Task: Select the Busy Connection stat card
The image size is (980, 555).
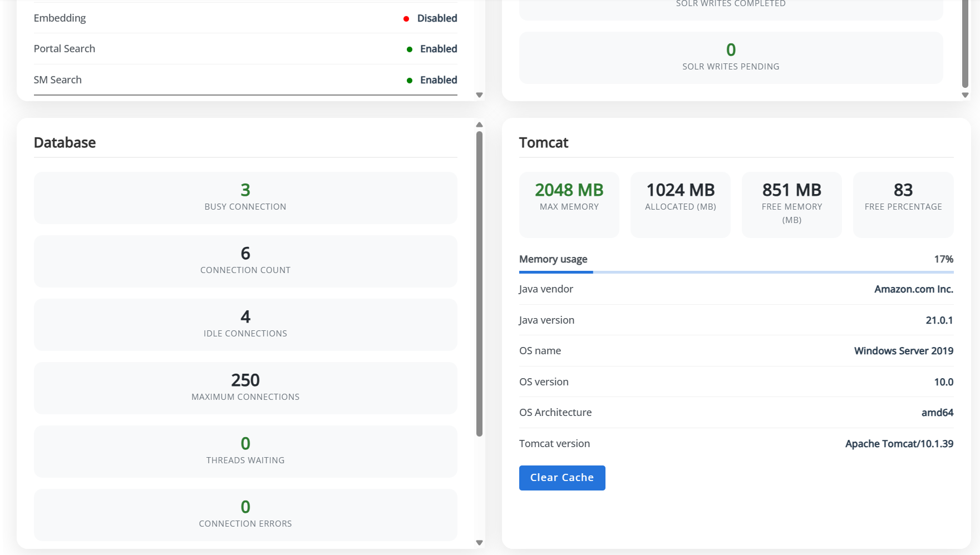Action: (x=245, y=198)
